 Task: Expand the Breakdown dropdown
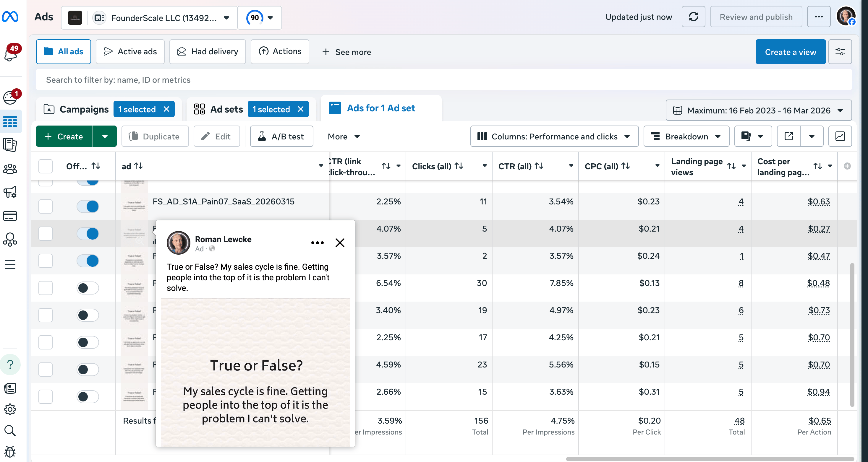pos(686,136)
